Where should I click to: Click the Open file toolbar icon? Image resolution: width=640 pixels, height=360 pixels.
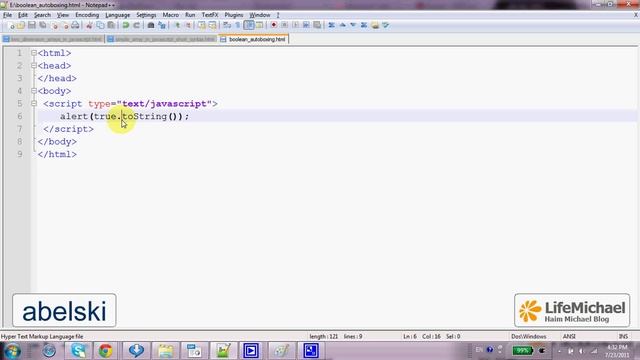click(x=21, y=25)
